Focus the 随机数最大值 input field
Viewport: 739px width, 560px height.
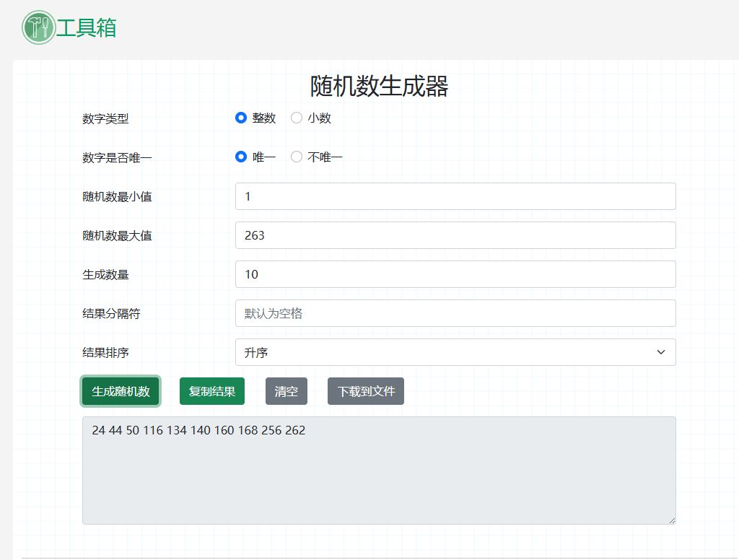coord(455,235)
